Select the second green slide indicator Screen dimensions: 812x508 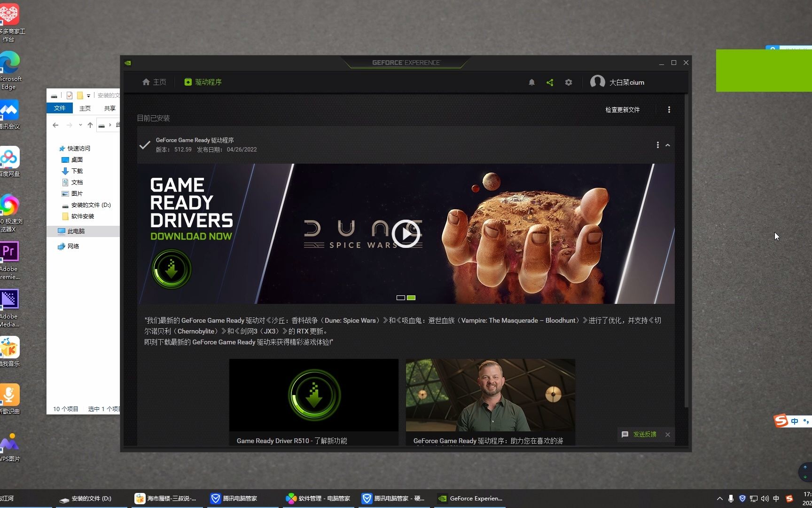click(x=411, y=298)
